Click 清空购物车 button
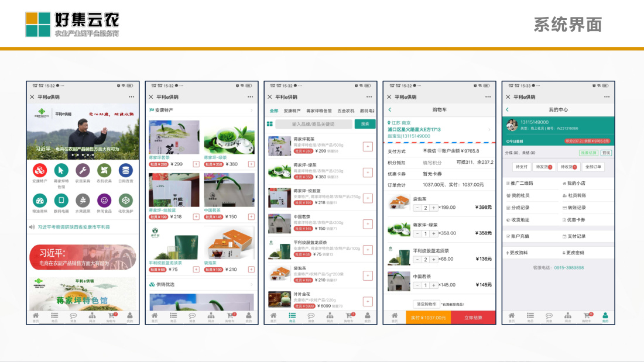 426,304
